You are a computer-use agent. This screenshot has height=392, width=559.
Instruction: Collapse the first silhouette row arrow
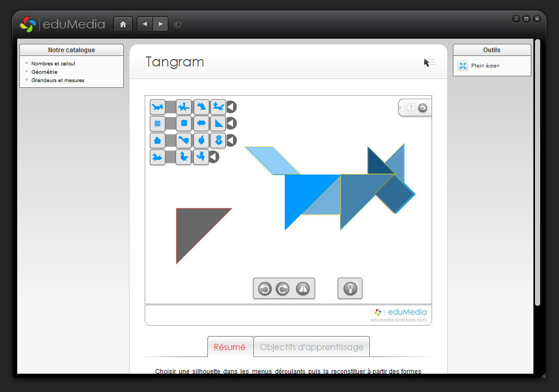pos(231,107)
